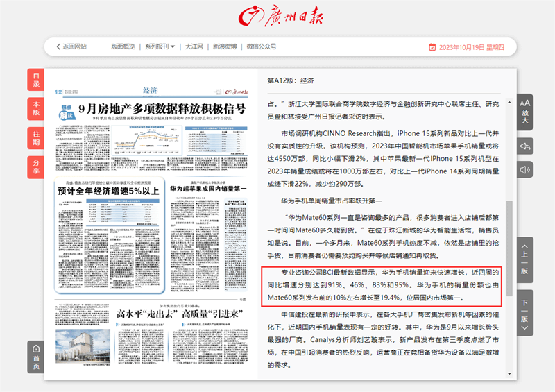Click the back arrow 返回网站
555x392 pixels.
click(71, 47)
